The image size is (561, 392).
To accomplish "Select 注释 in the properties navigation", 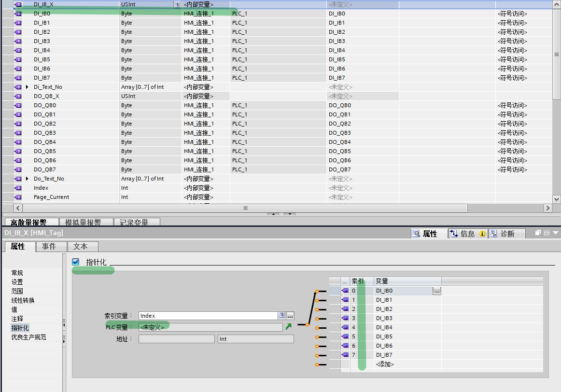I will click(x=17, y=319).
